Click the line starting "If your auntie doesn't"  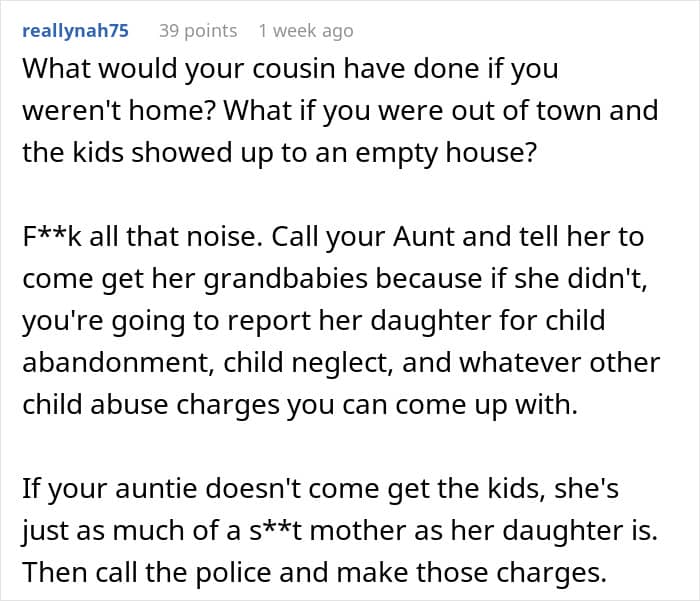click(321, 488)
